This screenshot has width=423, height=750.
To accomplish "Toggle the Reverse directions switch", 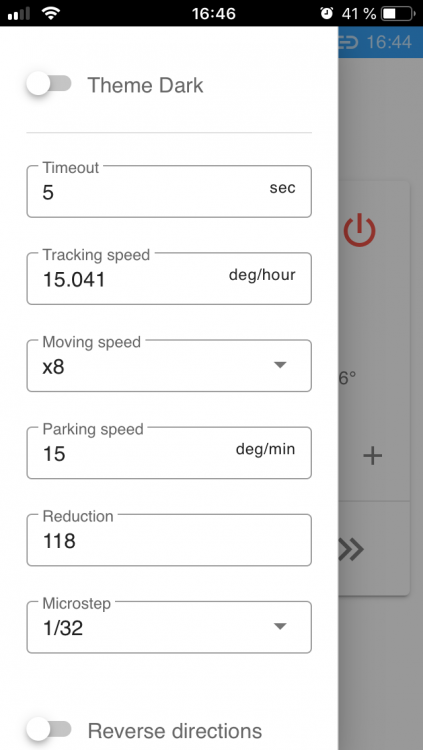I will (49, 729).
